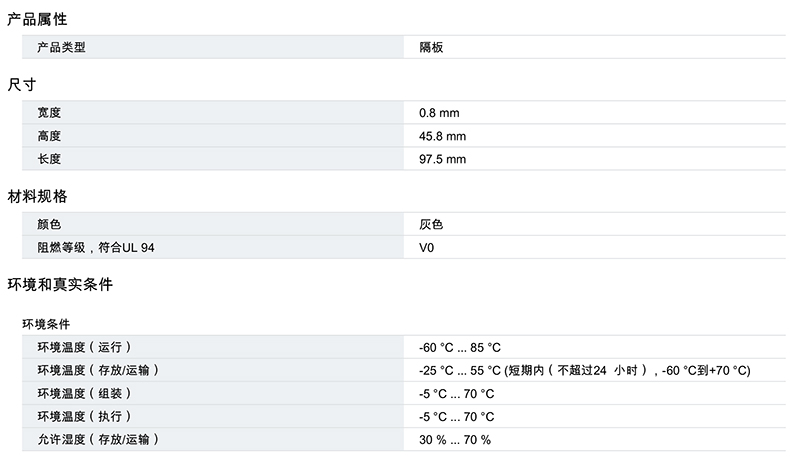Click the 环境温度（运行）row label
The image size is (790, 461).
coord(84,347)
